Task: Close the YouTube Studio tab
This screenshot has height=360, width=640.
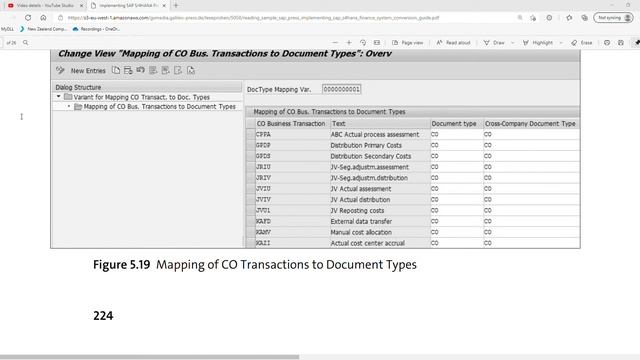Action: pos(81,6)
